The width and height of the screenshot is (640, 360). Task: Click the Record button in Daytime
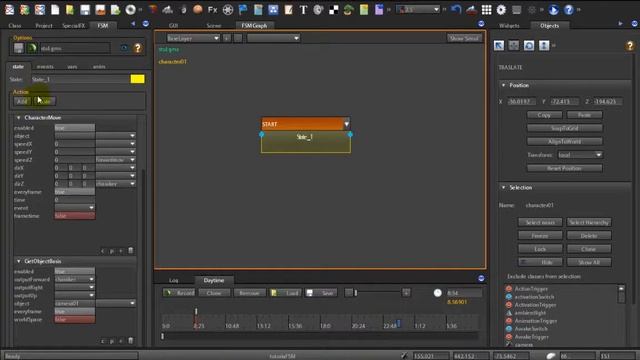(179, 293)
